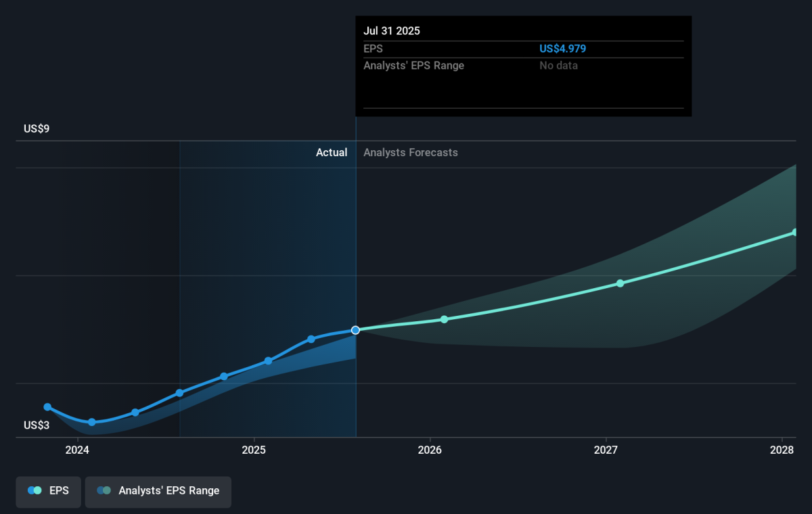Click the first EPS data point in late 2023
Screen dimensions: 812x514
click(x=47, y=407)
